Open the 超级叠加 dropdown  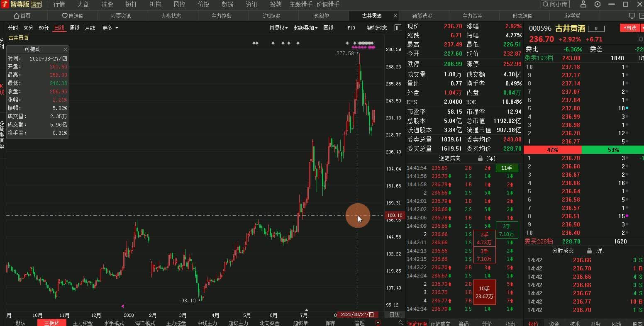306,28
